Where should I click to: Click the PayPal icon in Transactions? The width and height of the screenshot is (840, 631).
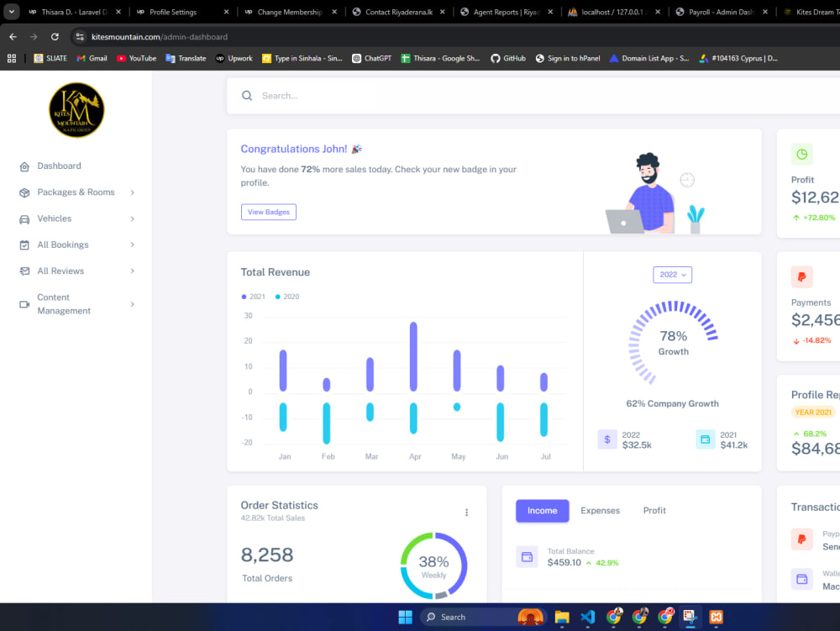[801, 539]
